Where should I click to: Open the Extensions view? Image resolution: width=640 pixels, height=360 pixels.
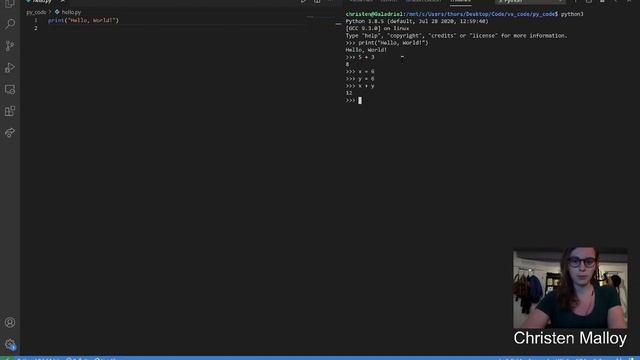[x=10, y=111]
